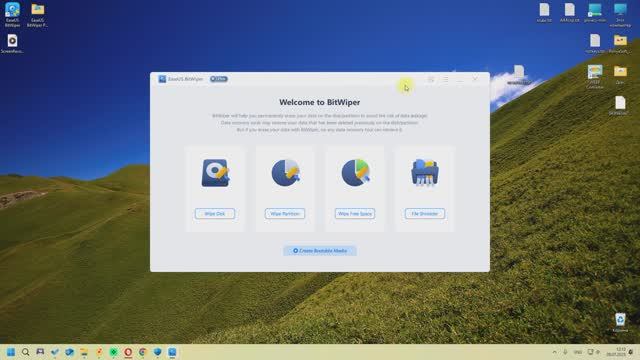Screen dimensions: 640x360
Task: Click the Wipe Free Space pie icon
Action: [356, 173]
